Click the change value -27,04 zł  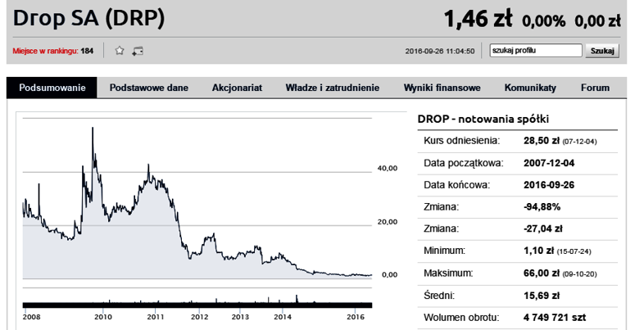(542, 229)
